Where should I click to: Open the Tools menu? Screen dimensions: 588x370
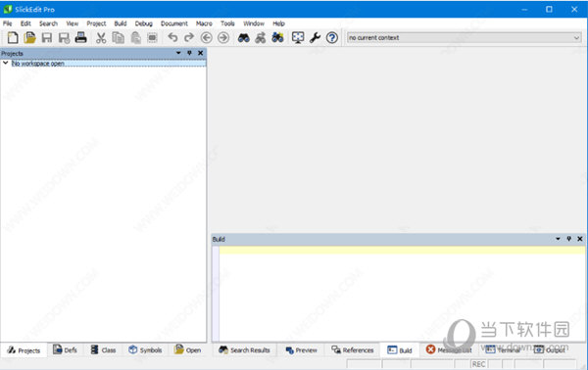point(227,23)
